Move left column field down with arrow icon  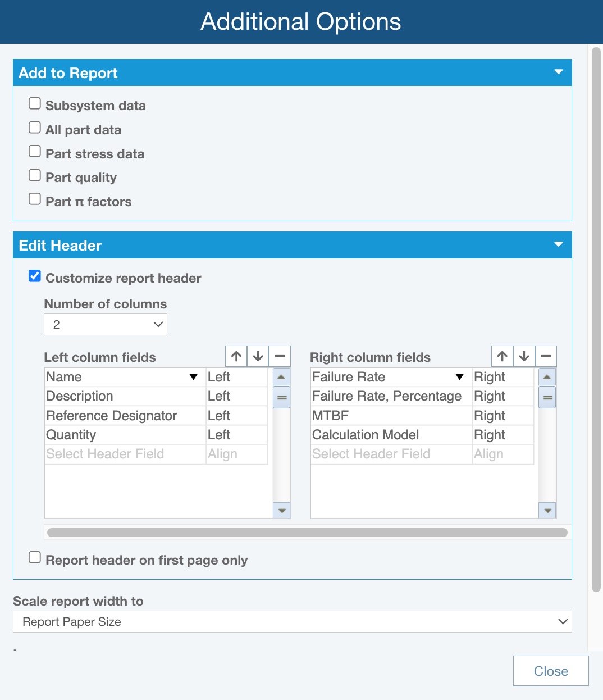[x=258, y=356]
